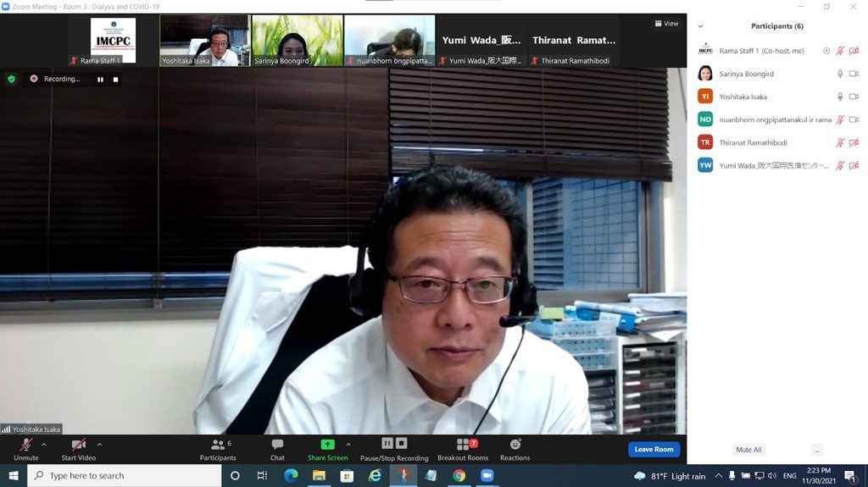Viewport: 868px width, 487px height.
Task: Open Internet Explorer from taskbar
Action: coord(375,476)
